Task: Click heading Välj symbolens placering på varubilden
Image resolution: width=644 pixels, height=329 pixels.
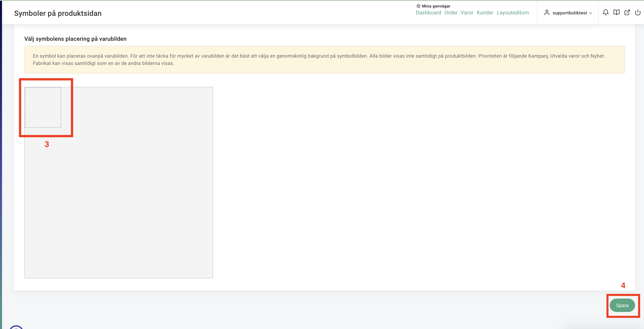Action: pyautogui.click(x=75, y=39)
